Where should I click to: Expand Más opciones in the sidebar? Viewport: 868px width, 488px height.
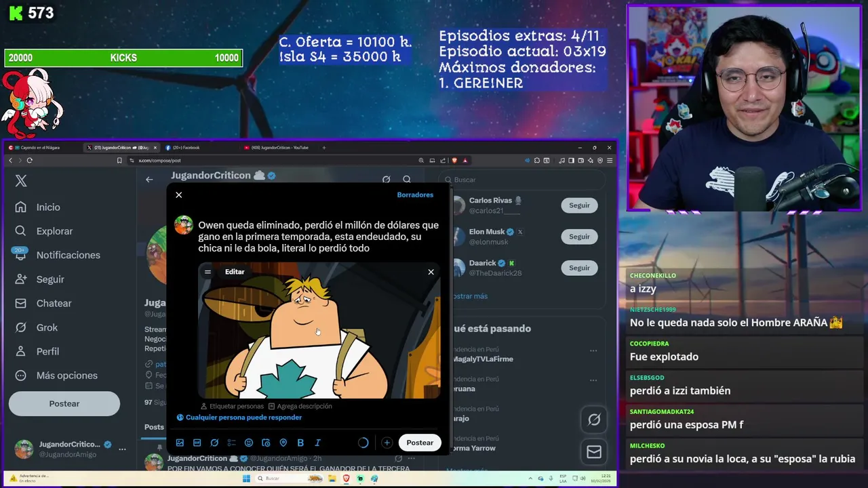57,375
